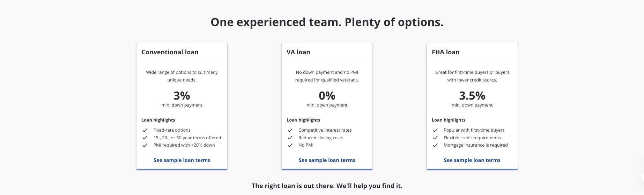Click checkmark next to Flexible credit requirements
Image resolution: width=644 pixels, height=195 pixels.
(435, 138)
